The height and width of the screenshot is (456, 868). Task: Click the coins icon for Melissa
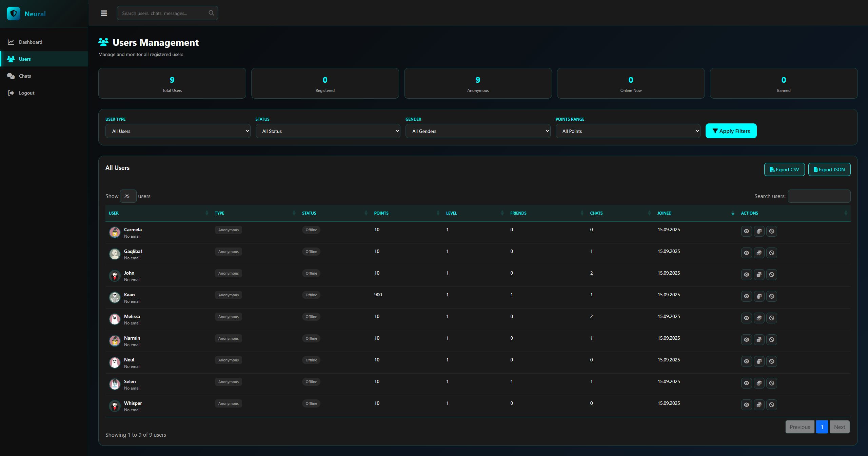(x=759, y=318)
